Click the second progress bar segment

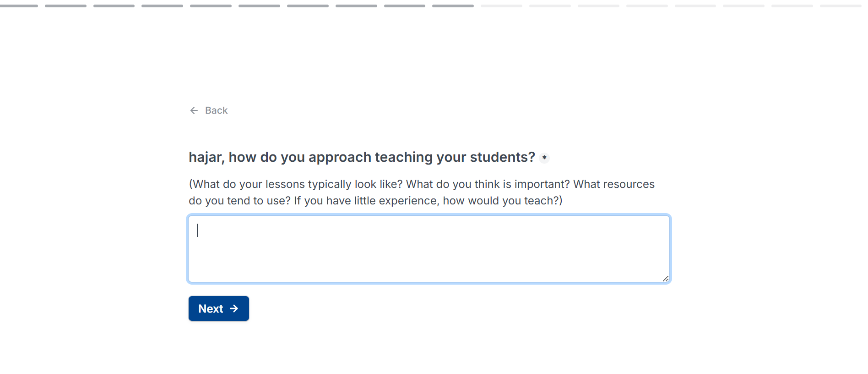65,6
